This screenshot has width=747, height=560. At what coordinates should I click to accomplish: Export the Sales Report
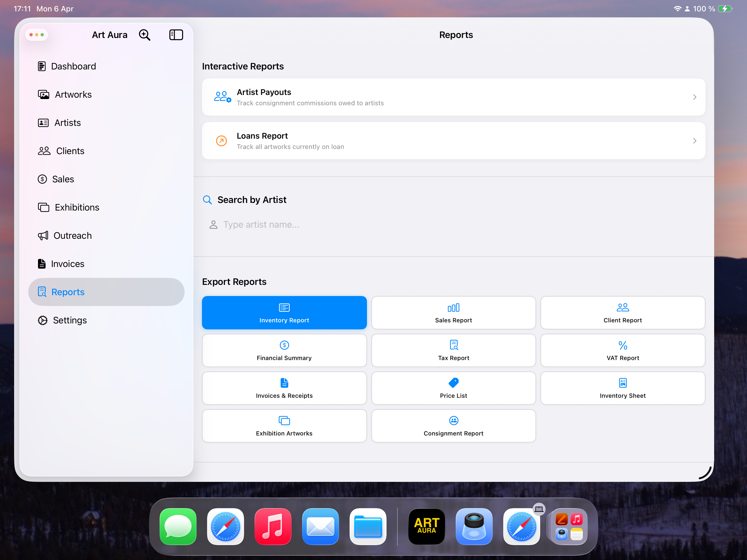(453, 313)
